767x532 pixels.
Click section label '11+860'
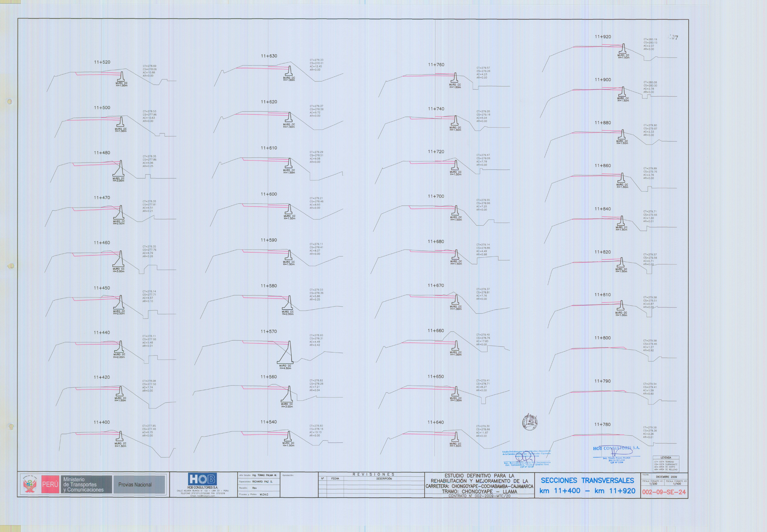coord(603,166)
